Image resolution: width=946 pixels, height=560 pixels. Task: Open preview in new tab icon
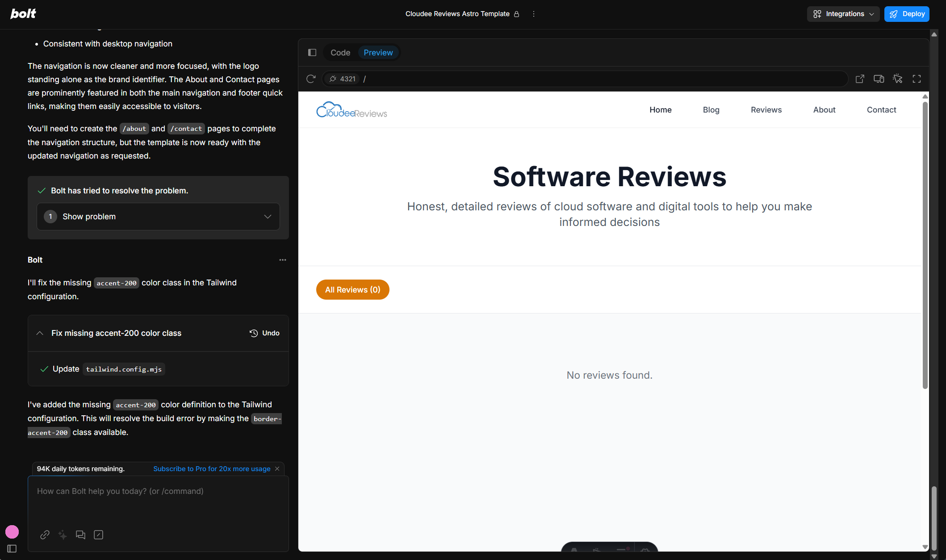pyautogui.click(x=860, y=79)
